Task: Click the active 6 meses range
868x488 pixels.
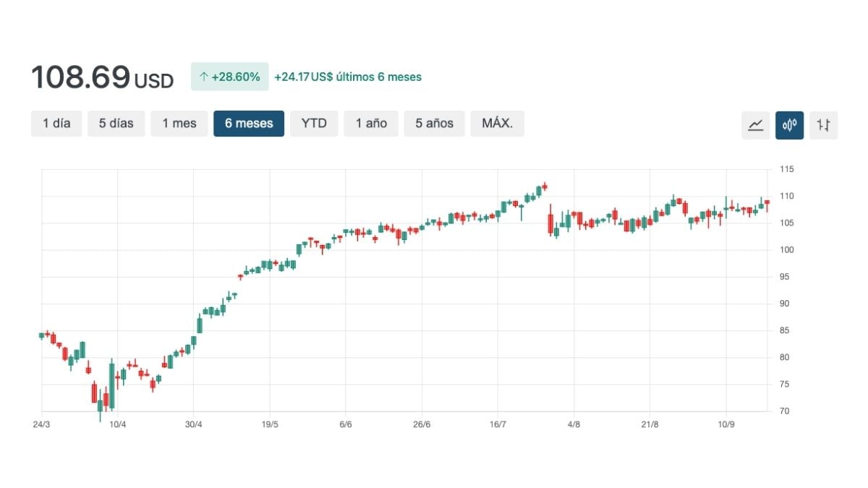Action: tap(249, 124)
